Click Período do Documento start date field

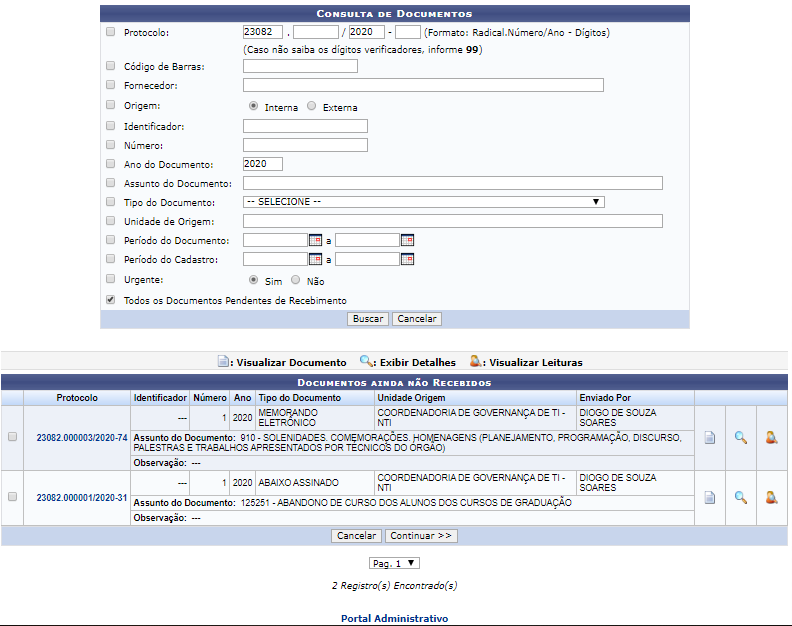[275, 240]
